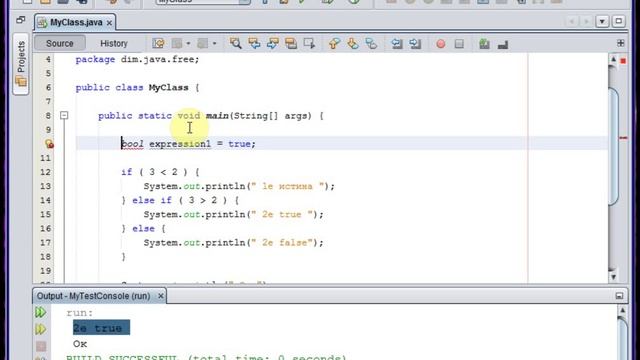The height and width of the screenshot is (360, 640).
Task: Switch to Source view
Action: point(60,43)
